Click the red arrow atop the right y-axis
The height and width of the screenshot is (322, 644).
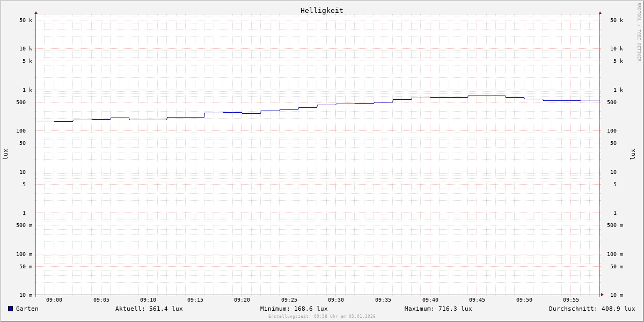[600, 12]
